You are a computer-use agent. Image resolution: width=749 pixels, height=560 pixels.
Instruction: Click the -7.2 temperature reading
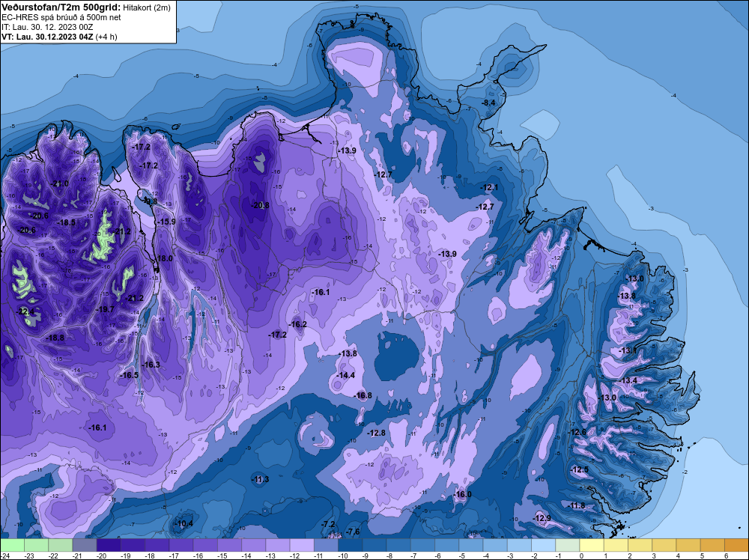(328, 524)
